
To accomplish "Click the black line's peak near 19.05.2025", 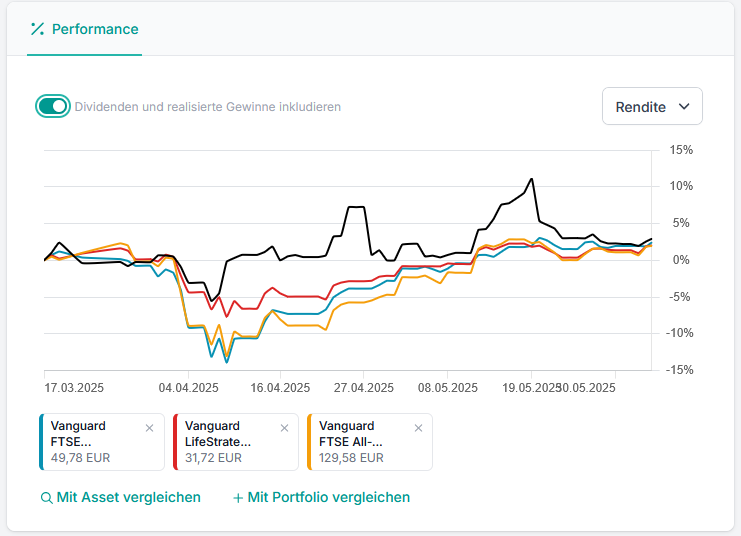I will [532, 179].
